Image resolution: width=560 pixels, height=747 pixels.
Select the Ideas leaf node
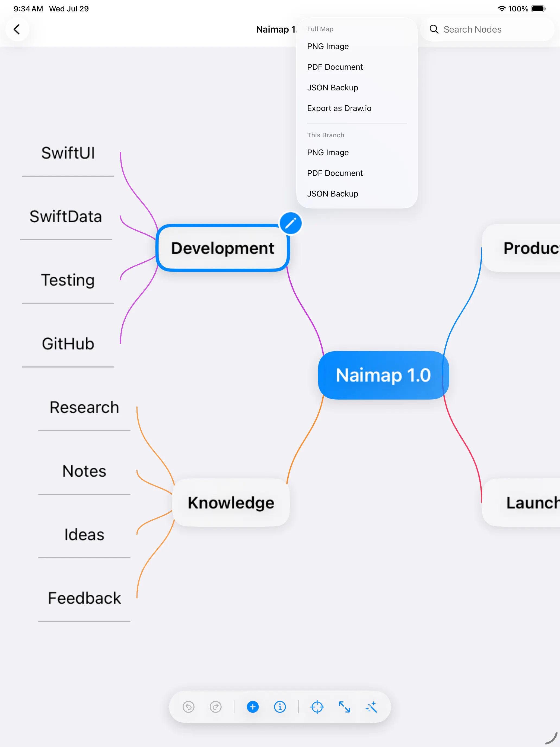point(84,534)
